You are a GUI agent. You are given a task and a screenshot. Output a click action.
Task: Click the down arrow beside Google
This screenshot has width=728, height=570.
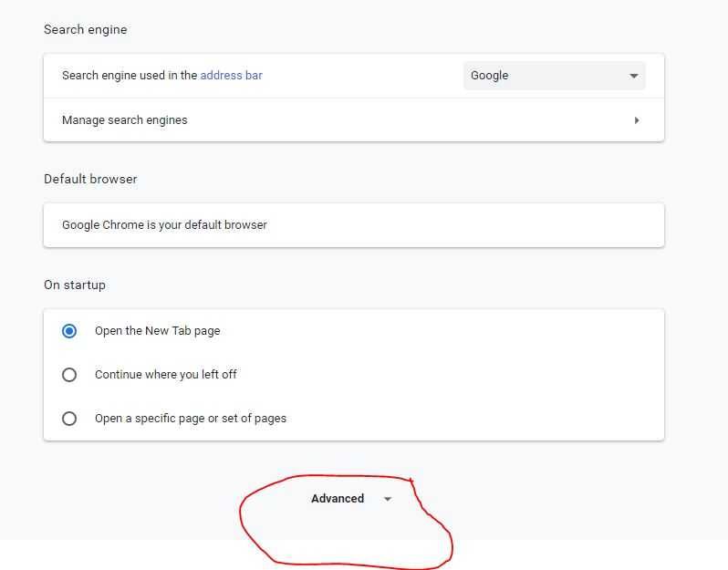point(634,76)
